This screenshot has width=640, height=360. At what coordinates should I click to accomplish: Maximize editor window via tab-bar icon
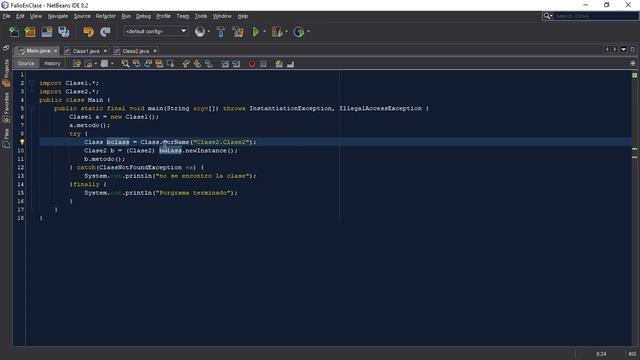click(x=632, y=49)
